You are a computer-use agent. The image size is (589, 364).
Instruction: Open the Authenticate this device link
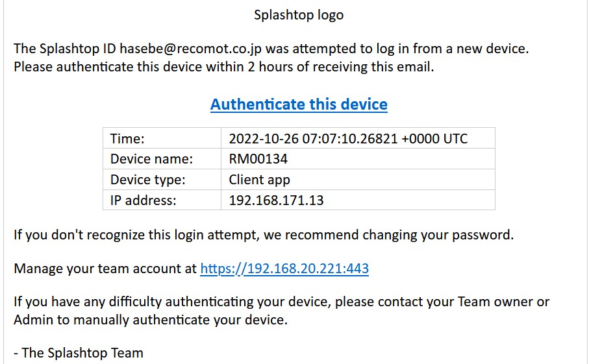click(299, 104)
